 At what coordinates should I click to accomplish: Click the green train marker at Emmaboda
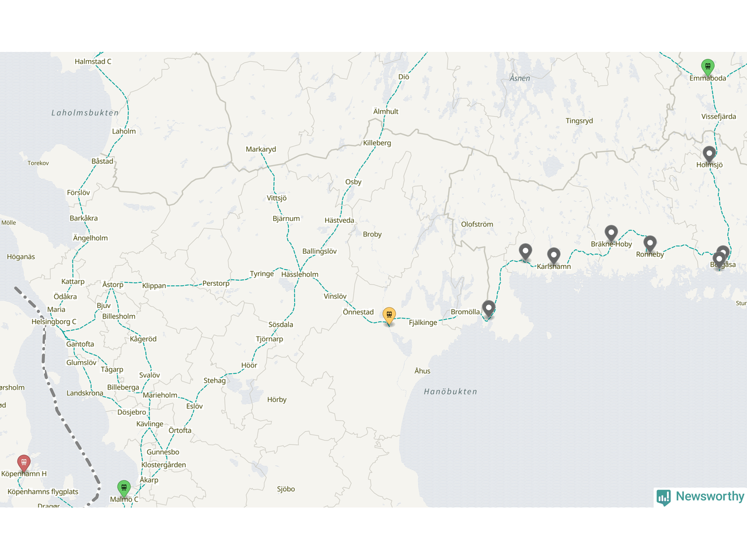[707, 67]
